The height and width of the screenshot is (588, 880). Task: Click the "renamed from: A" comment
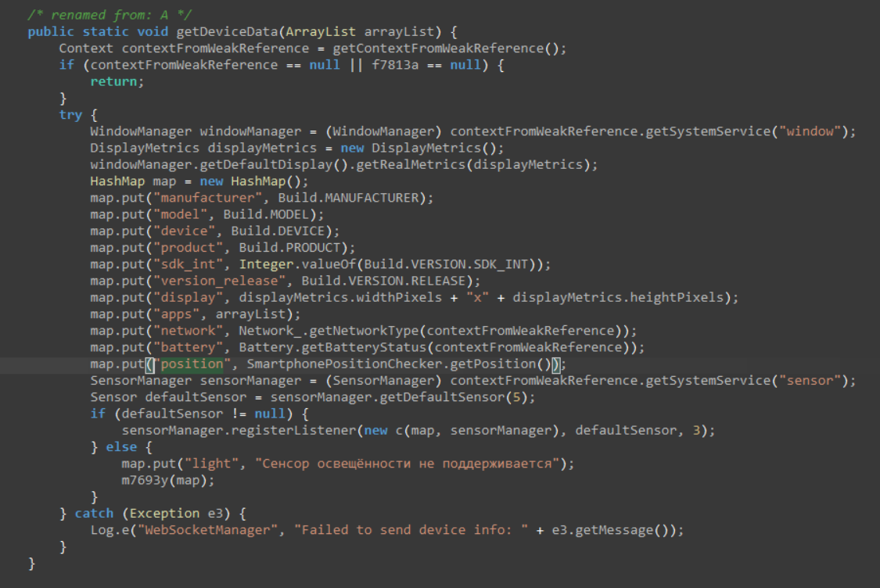point(110,15)
